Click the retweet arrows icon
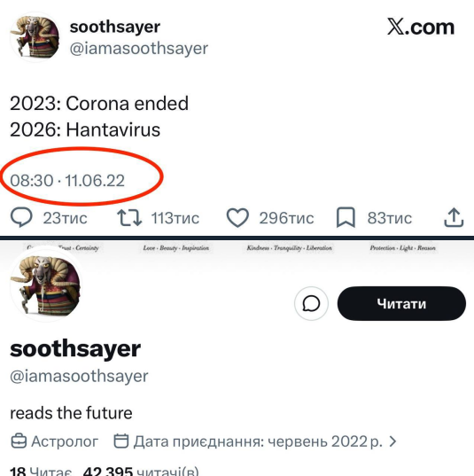474x476 pixels. (129, 218)
